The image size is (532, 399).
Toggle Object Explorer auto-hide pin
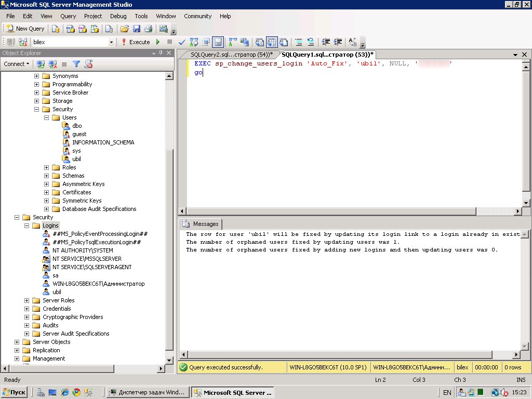pyautogui.click(x=161, y=53)
